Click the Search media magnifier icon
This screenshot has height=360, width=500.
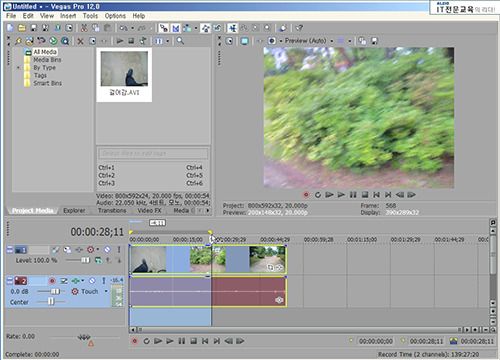180,41
